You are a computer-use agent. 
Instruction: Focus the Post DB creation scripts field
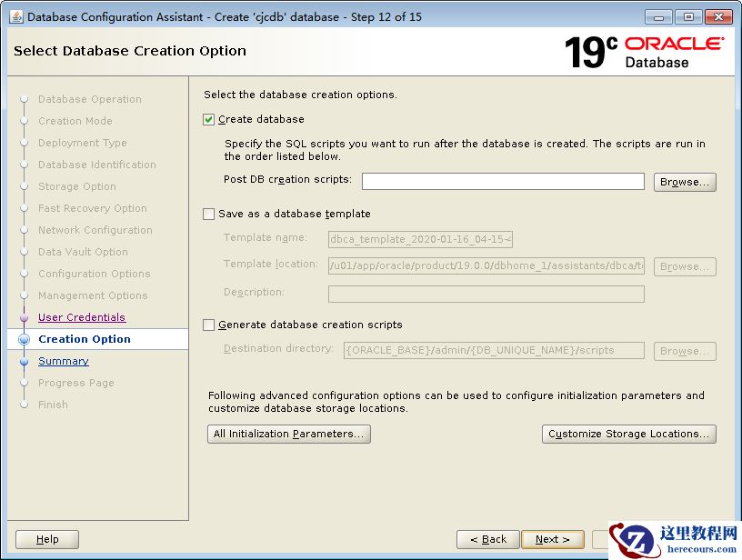[503, 182]
